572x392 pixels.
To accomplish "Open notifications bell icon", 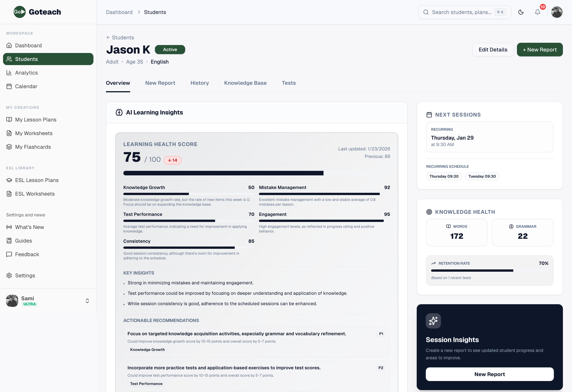I will [x=538, y=12].
